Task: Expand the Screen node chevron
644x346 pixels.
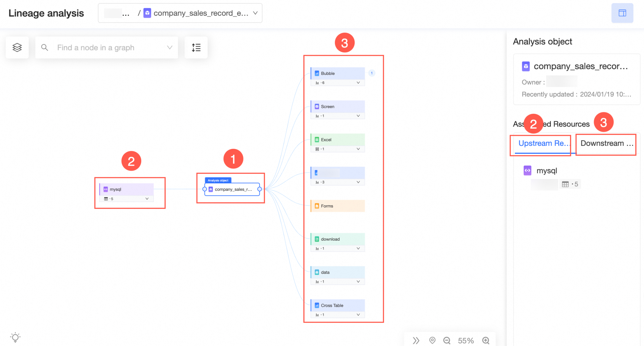Action: click(x=358, y=116)
